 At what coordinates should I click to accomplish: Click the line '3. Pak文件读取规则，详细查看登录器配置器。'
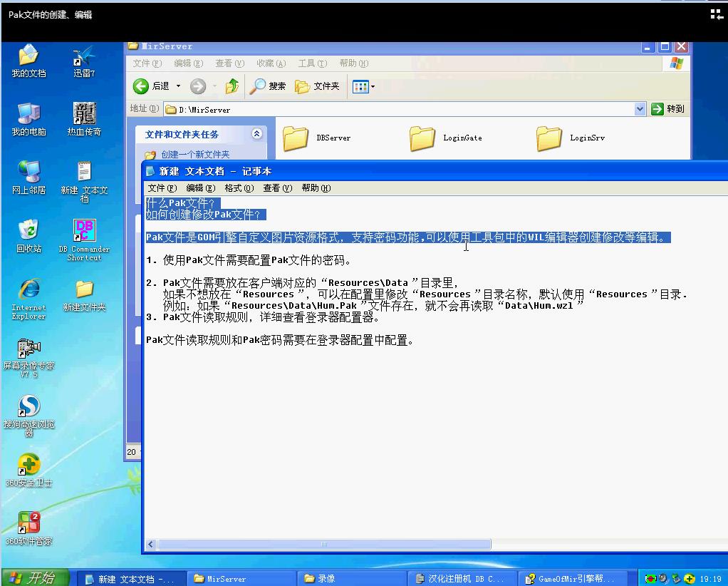263,317
